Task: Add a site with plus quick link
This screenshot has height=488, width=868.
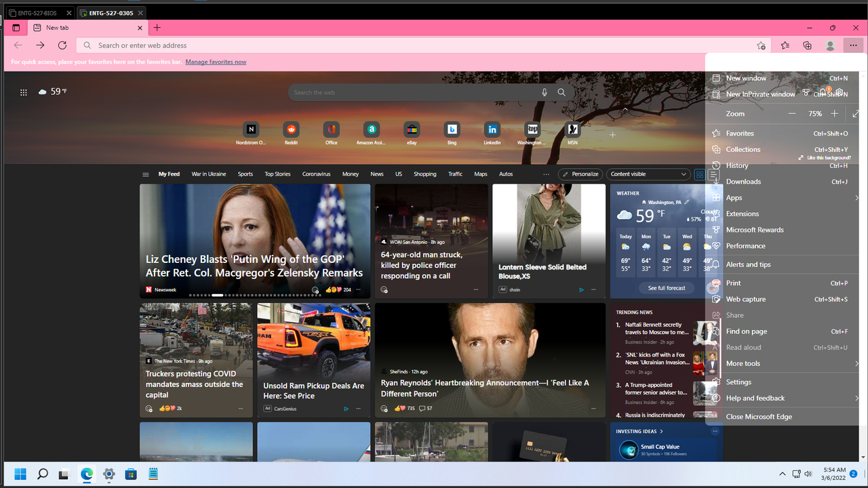Action: (612, 135)
